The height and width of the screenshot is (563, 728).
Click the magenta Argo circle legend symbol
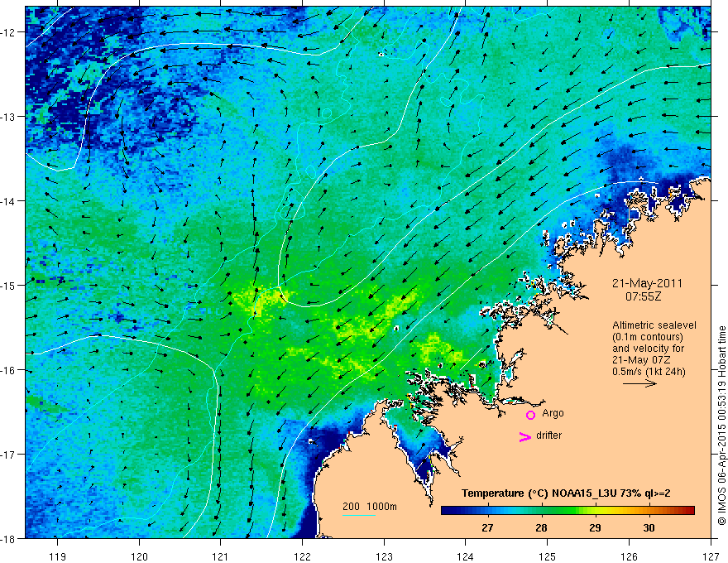click(530, 415)
